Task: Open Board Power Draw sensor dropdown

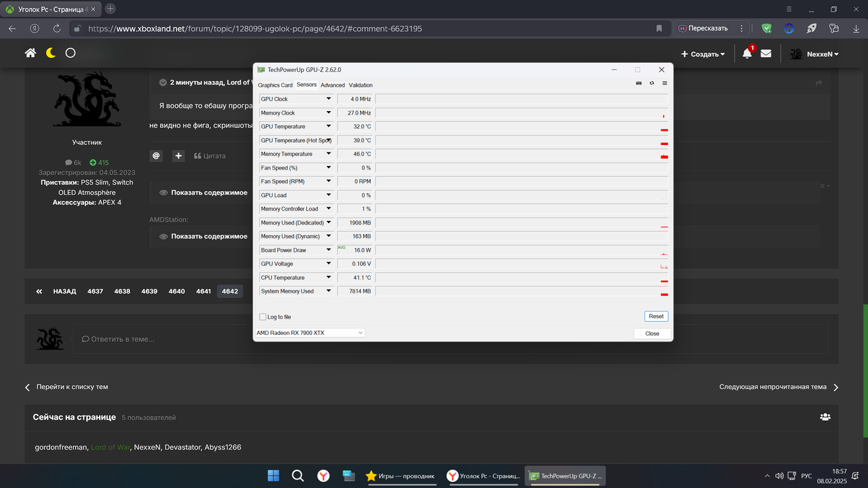Action: [329, 250]
